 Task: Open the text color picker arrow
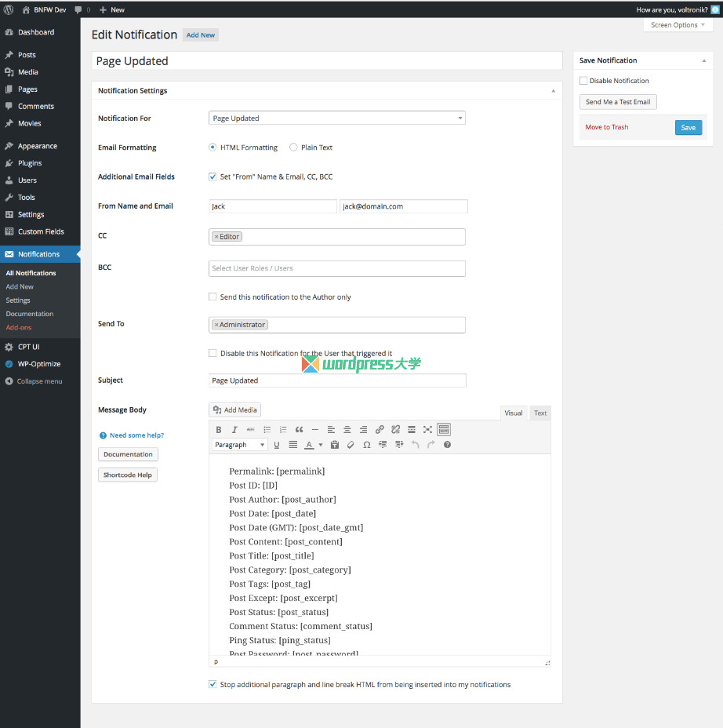pos(320,445)
